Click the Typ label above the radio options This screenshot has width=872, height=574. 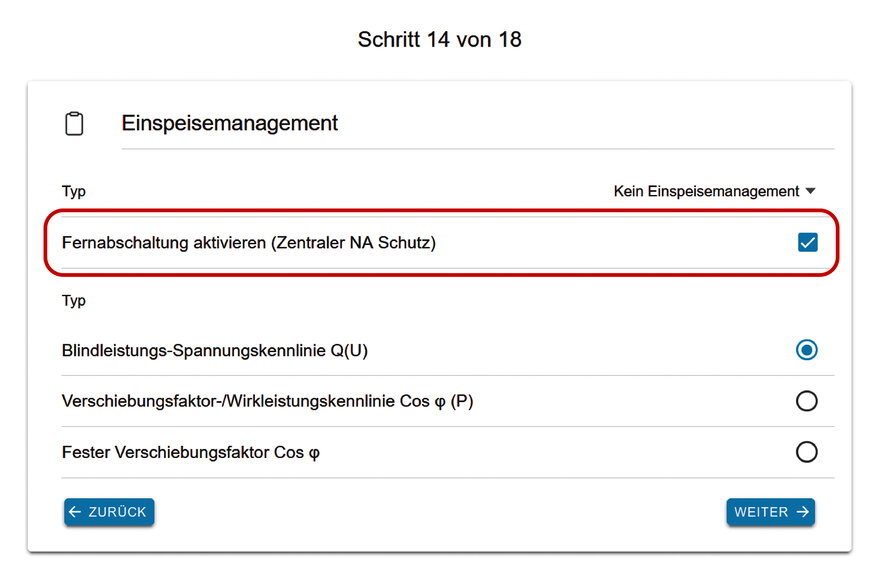(x=74, y=301)
